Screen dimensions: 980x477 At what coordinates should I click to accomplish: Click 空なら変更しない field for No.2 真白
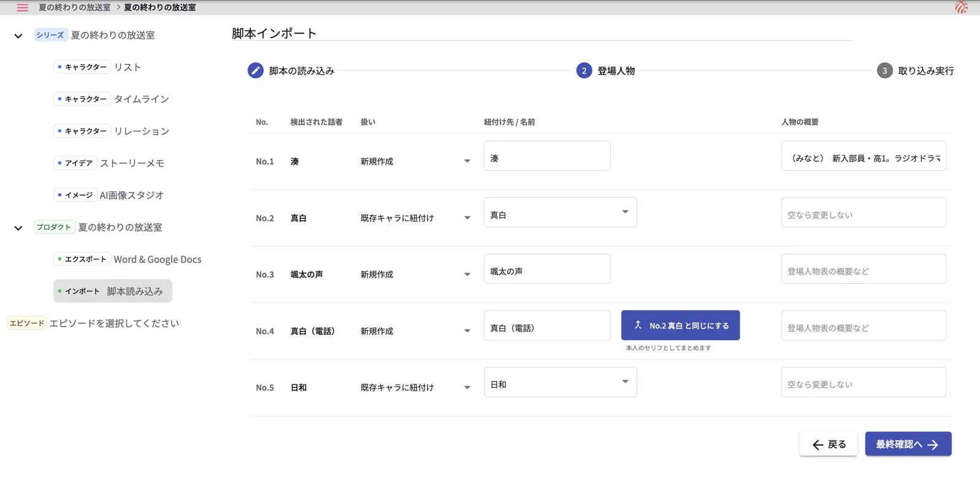[864, 212]
